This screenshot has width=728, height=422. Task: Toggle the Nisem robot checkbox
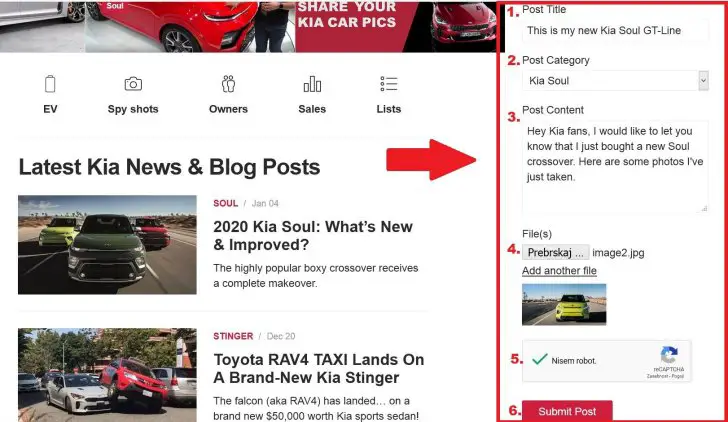point(539,360)
